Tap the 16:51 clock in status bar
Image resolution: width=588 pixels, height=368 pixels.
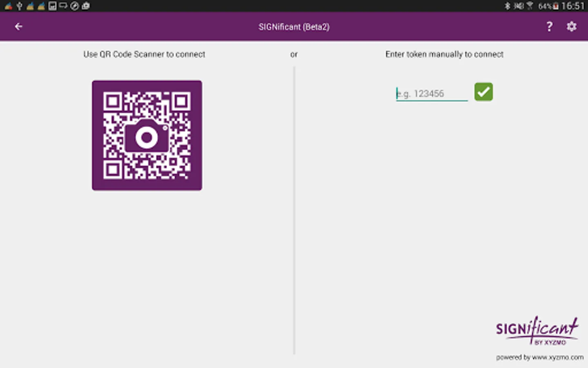(573, 6)
